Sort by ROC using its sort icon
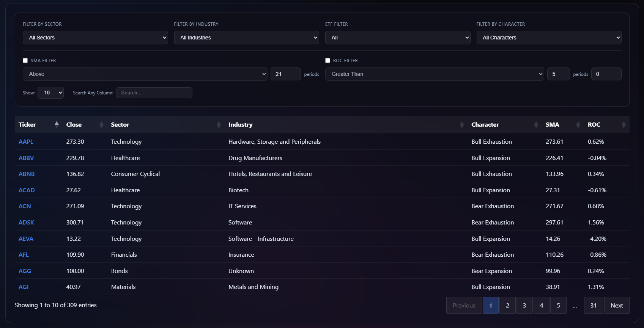Screen dimensions: 644x328 (x=624, y=125)
